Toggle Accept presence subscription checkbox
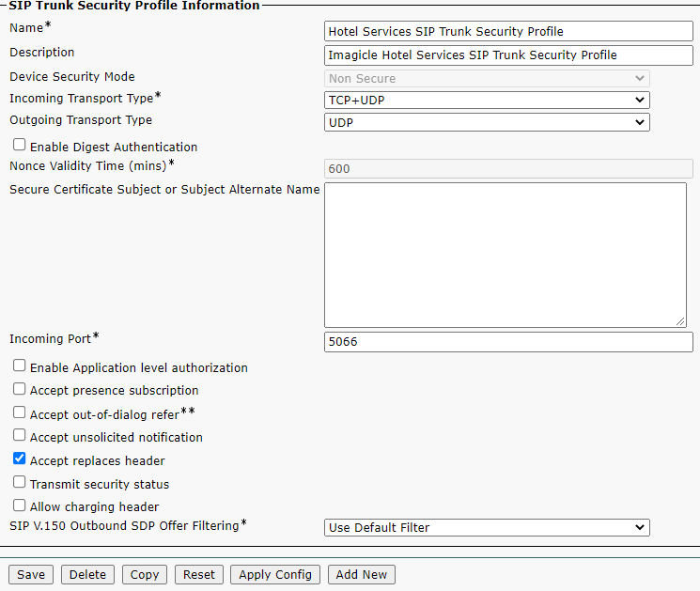700x591 pixels. [19, 389]
